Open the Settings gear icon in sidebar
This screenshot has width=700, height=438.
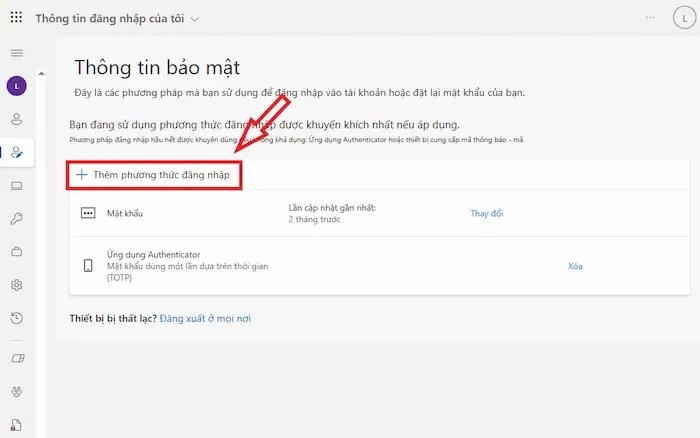[x=17, y=285]
